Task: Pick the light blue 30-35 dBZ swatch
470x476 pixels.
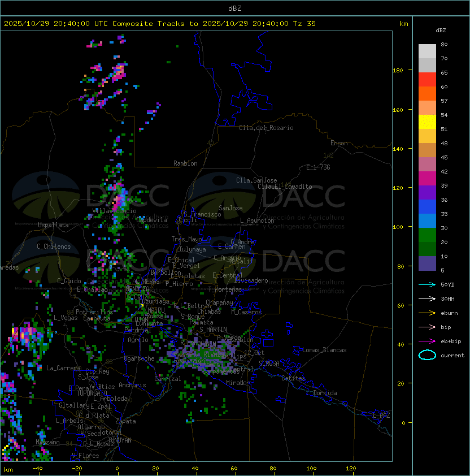Action: (x=427, y=220)
